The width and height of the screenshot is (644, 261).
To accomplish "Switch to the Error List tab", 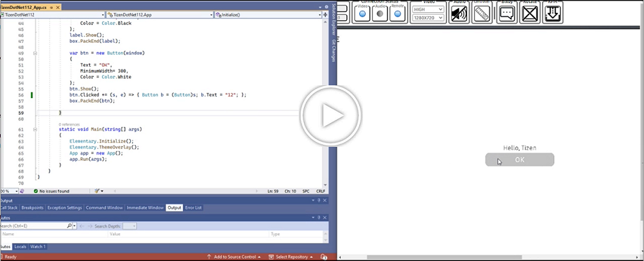I will click(x=194, y=208).
